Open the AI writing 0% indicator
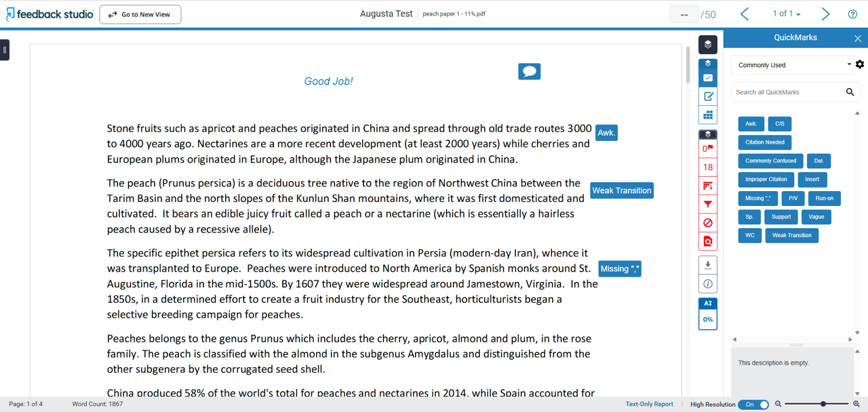Image resolution: width=868 pixels, height=412 pixels. (707, 319)
